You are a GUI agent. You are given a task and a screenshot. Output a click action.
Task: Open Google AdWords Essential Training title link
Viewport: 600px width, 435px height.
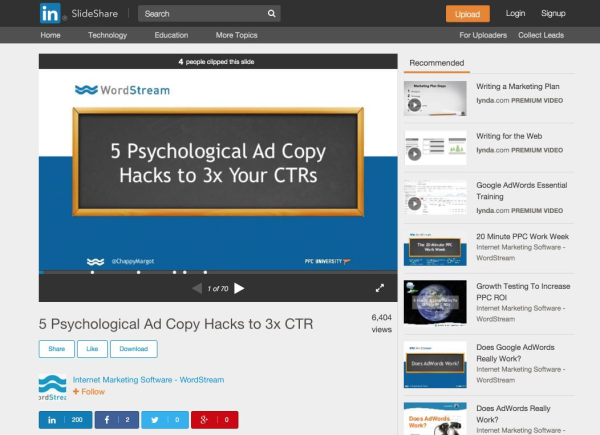click(522, 191)
